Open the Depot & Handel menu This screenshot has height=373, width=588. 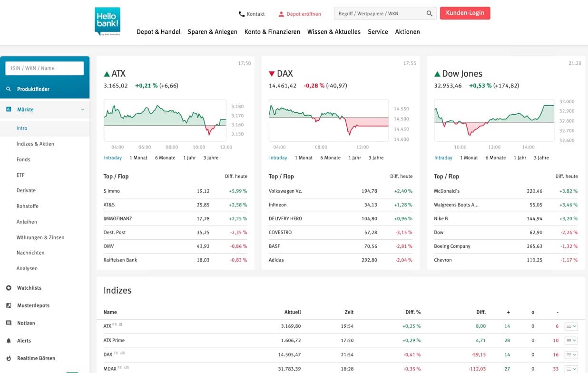click(158, 32)
